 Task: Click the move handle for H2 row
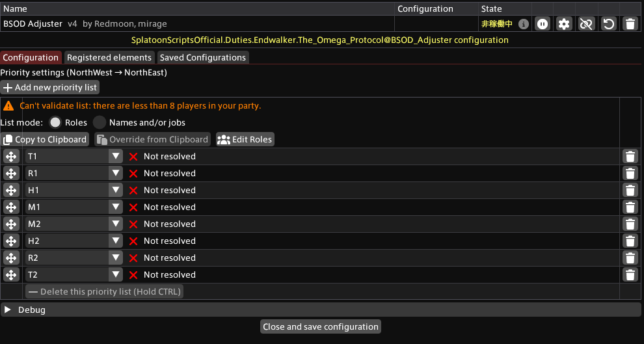[x=11, y=241]
